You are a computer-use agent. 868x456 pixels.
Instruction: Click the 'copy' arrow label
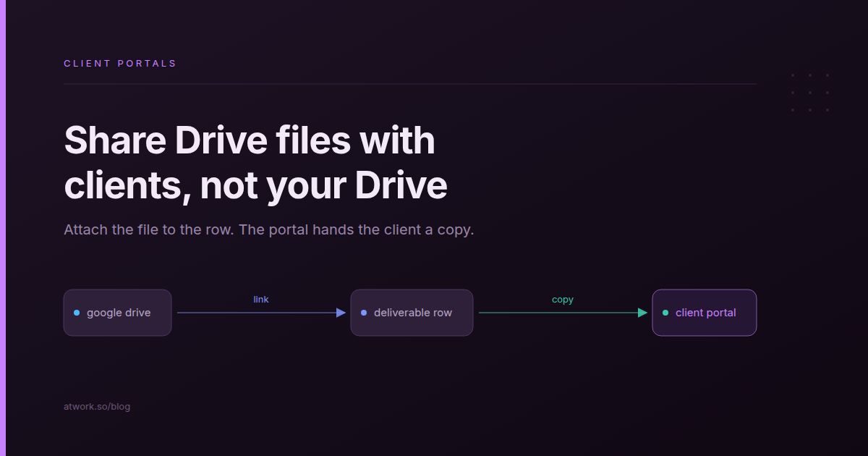(x=563, y=300)
